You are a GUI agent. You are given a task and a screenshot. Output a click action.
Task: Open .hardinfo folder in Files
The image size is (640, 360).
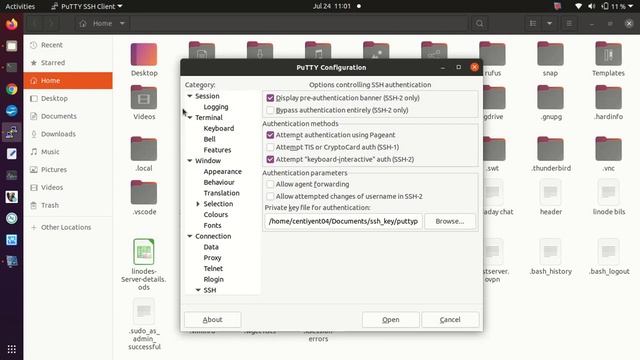click(608, 103)
